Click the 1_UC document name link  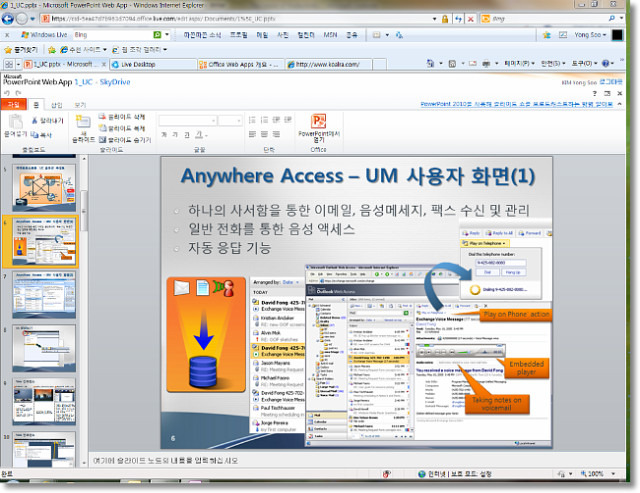(84, 82)
